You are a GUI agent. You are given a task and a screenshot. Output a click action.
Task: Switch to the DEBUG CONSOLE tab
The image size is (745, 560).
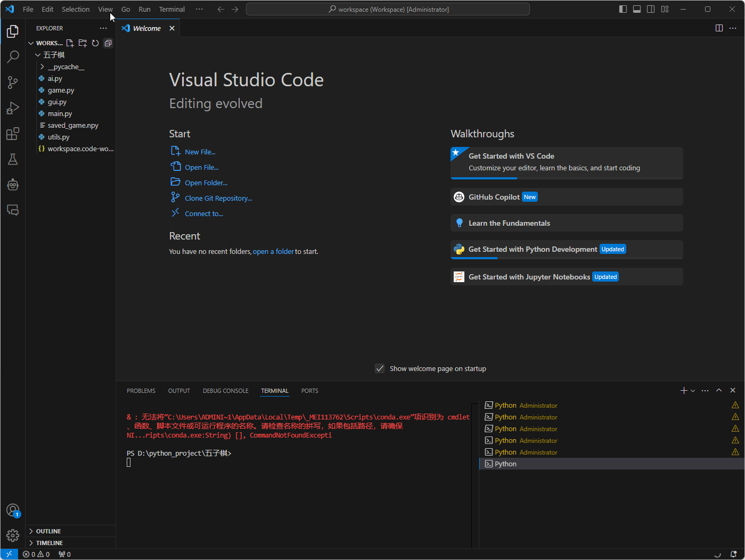tap(226, 391)
